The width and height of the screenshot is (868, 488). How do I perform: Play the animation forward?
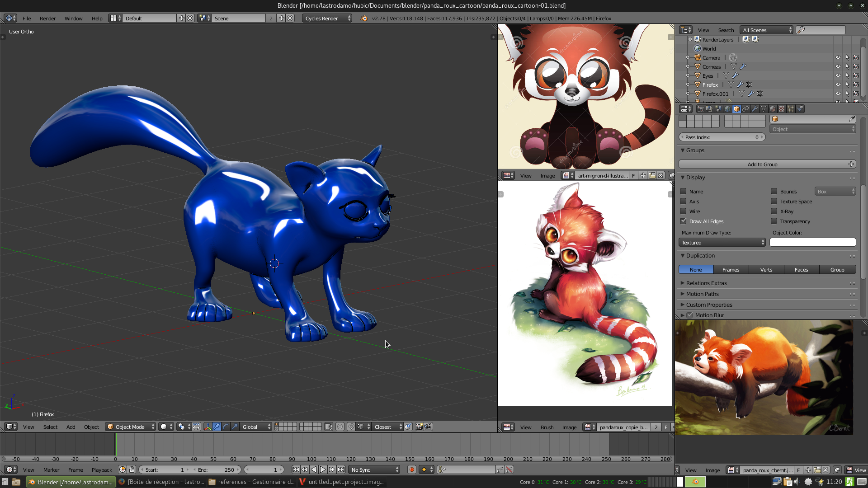pyautogui.click(x=323, y=469)
